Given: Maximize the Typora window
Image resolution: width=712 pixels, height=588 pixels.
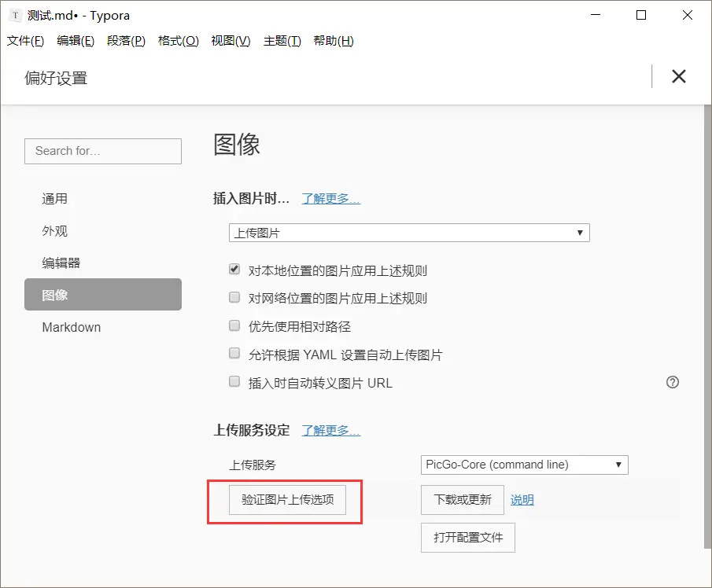Looking at the screenshot, I should click(641, 15).
